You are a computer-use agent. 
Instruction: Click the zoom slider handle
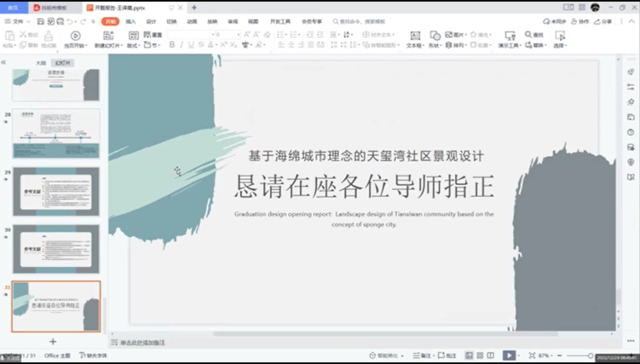click(590, 356)
